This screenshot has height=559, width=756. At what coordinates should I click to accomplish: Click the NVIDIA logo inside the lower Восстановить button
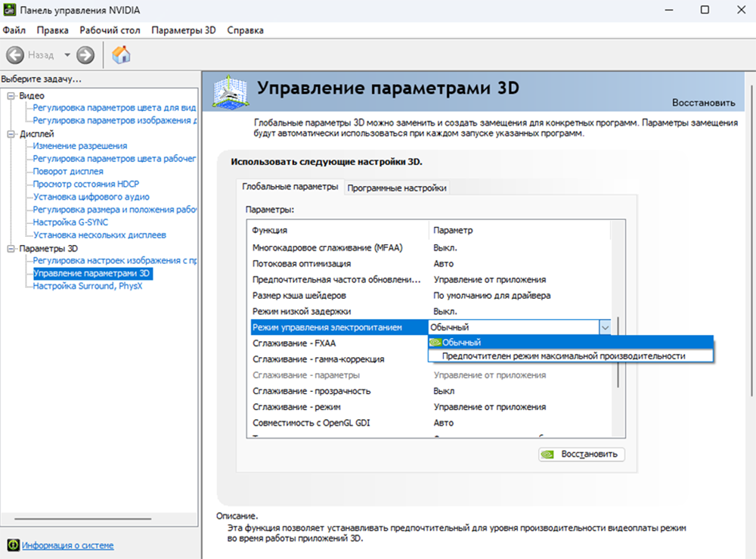tap(547, 454)
